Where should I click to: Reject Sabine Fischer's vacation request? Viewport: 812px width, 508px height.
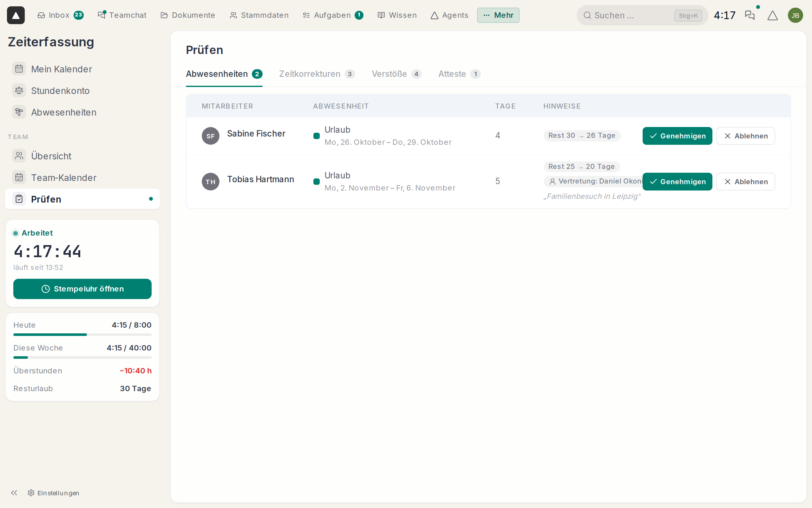(x=746, y=136)
